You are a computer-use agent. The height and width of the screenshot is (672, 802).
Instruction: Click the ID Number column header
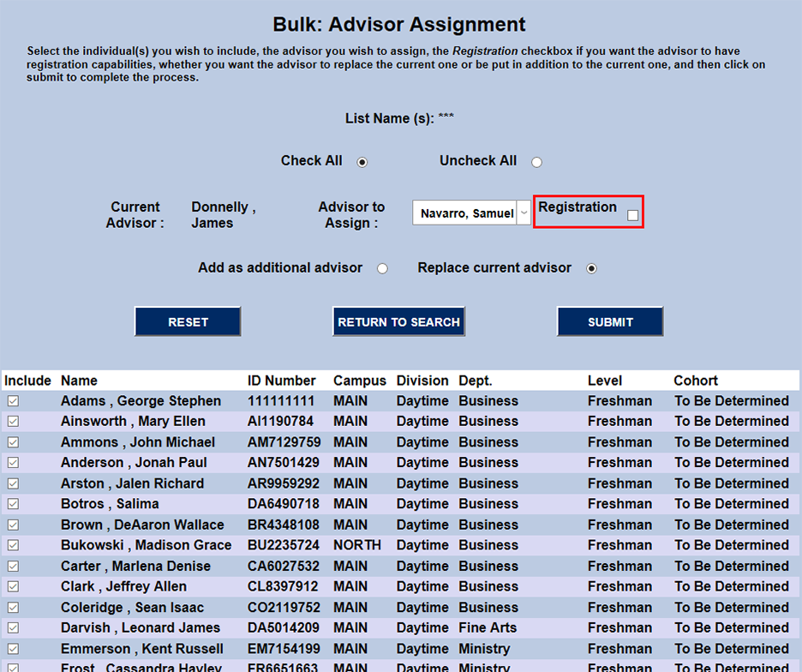point(282,380)
